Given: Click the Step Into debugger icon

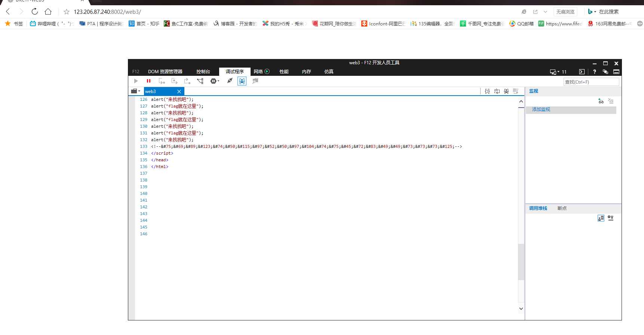Looking at the screenshot, I should [x=162, y=81].
